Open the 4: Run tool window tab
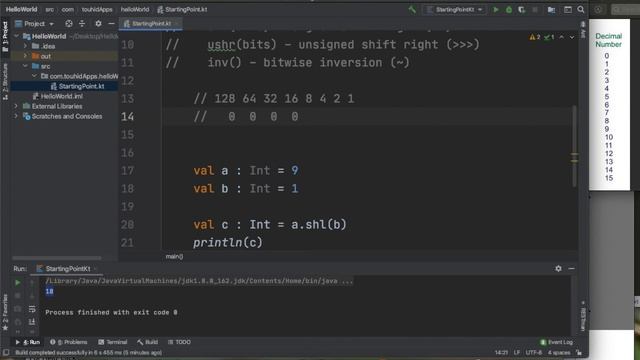Image resolution: width=640 pixels, height=360 pixels. 28,342
